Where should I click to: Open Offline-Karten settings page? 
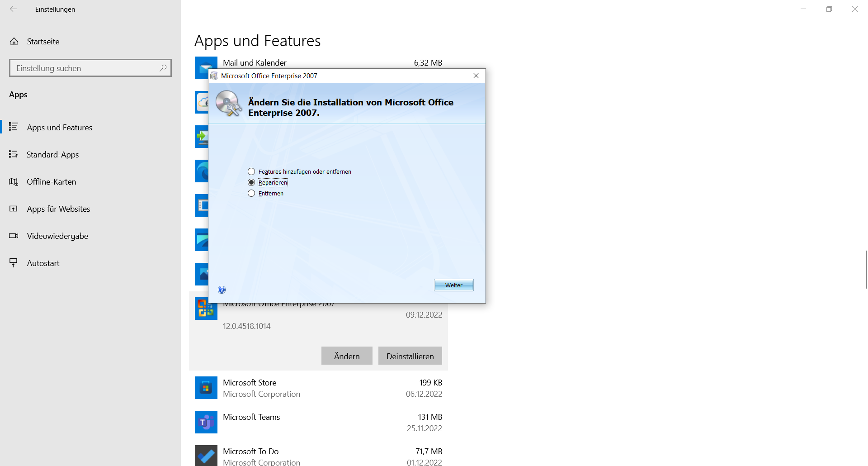pos(90,181)
